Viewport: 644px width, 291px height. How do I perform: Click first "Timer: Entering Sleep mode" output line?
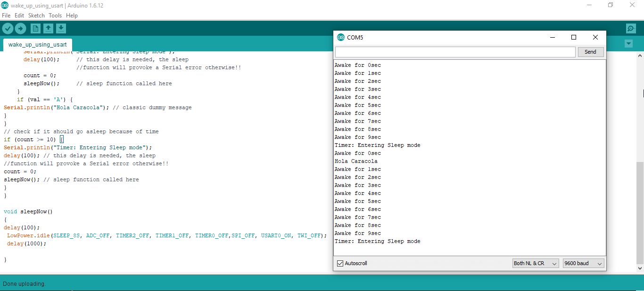click(377, 145)
